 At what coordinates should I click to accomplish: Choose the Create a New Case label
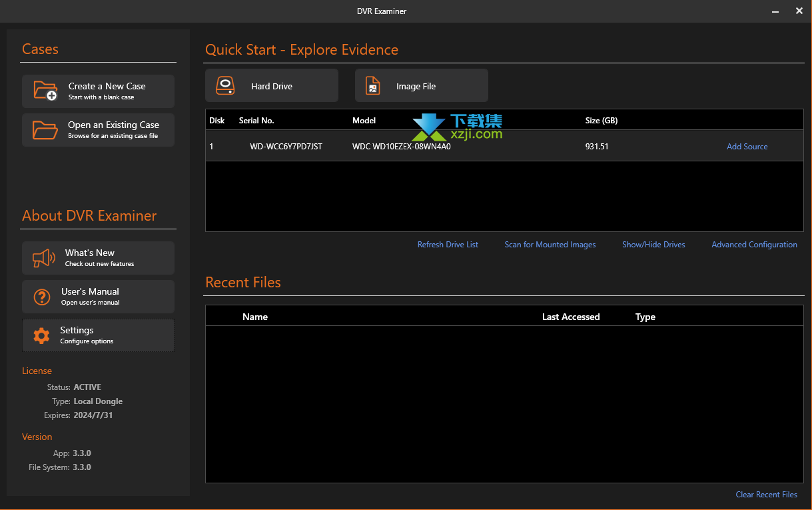tap(107, 86)
